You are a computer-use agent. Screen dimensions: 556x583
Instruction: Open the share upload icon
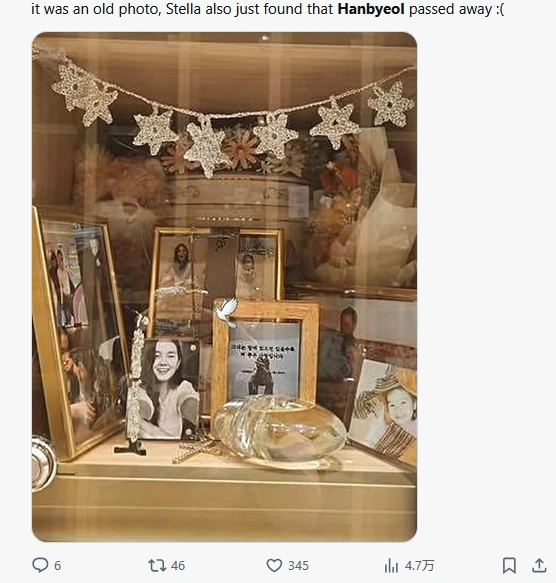pos(539,566)
